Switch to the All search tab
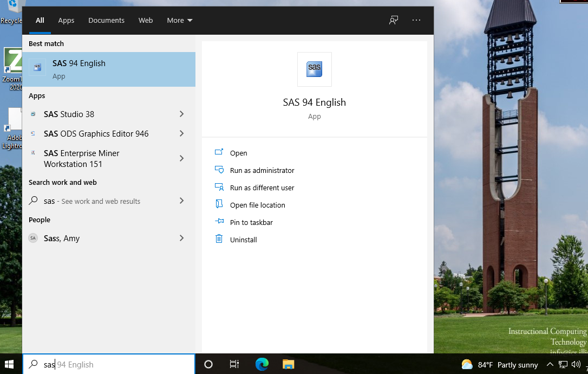Image resolution: width=588 pixels, height=374 pixels. pyautogui.click(x=40, y=20)
